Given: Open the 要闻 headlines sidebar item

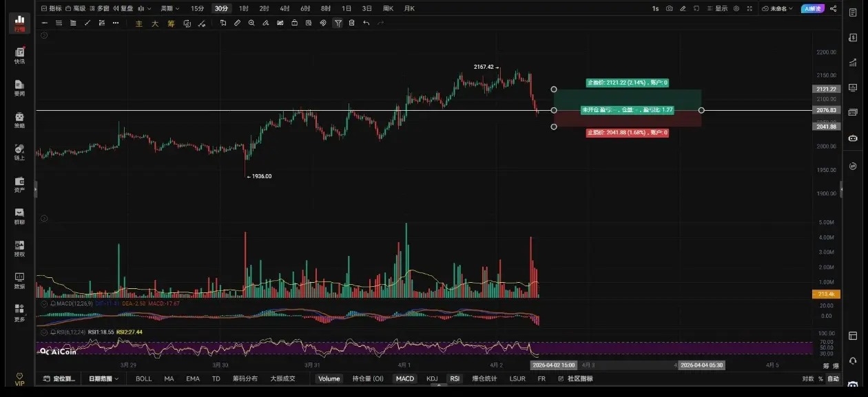Looking at the screenshot, I should pyautogui.click(x=19, y=88).
